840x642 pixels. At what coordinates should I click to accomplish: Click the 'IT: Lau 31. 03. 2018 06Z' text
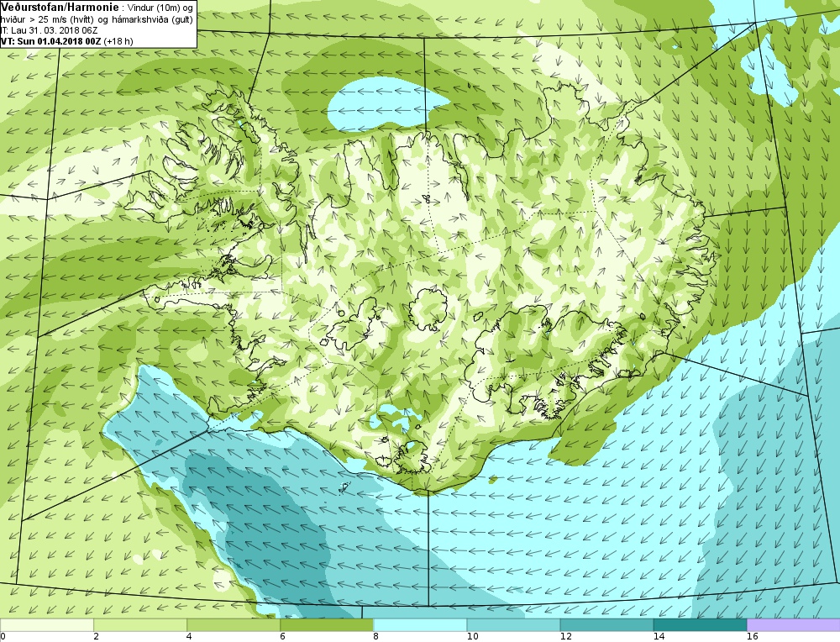coord(49,30)
